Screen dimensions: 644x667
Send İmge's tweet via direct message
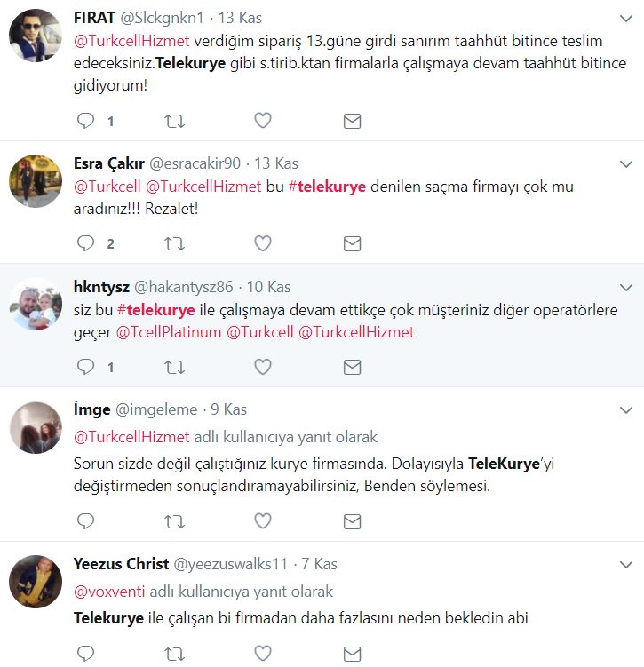pos(352,521)
